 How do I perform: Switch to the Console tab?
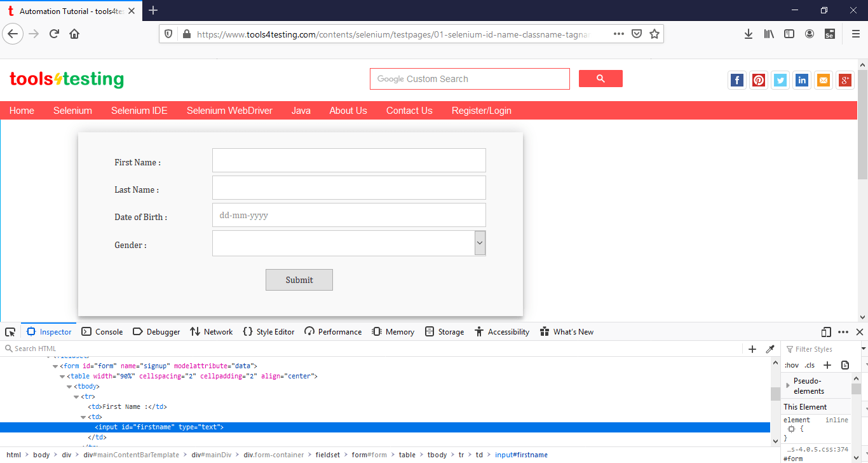(102, 331)
